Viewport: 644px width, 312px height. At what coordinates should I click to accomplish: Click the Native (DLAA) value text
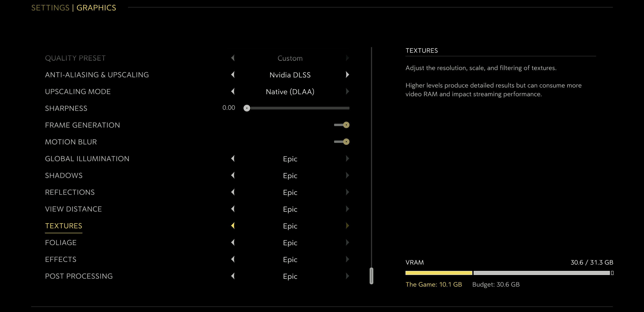tap(290, 92)
